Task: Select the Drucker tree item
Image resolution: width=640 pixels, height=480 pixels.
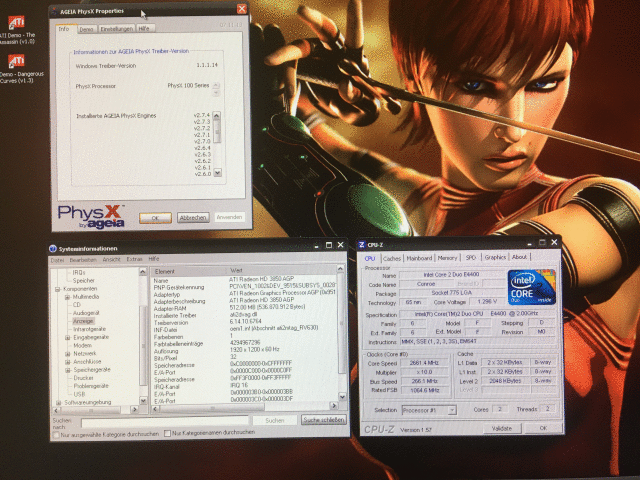Action: point(84,378)
